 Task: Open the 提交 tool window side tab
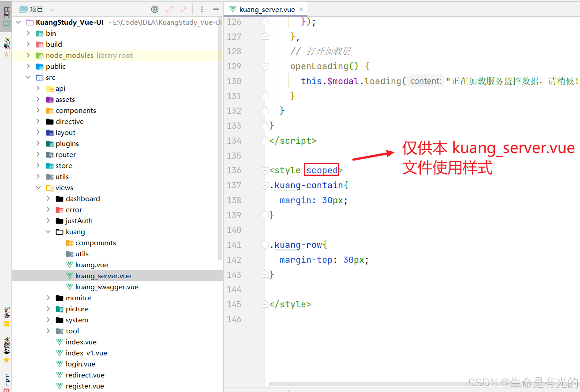tap(6, 47)
